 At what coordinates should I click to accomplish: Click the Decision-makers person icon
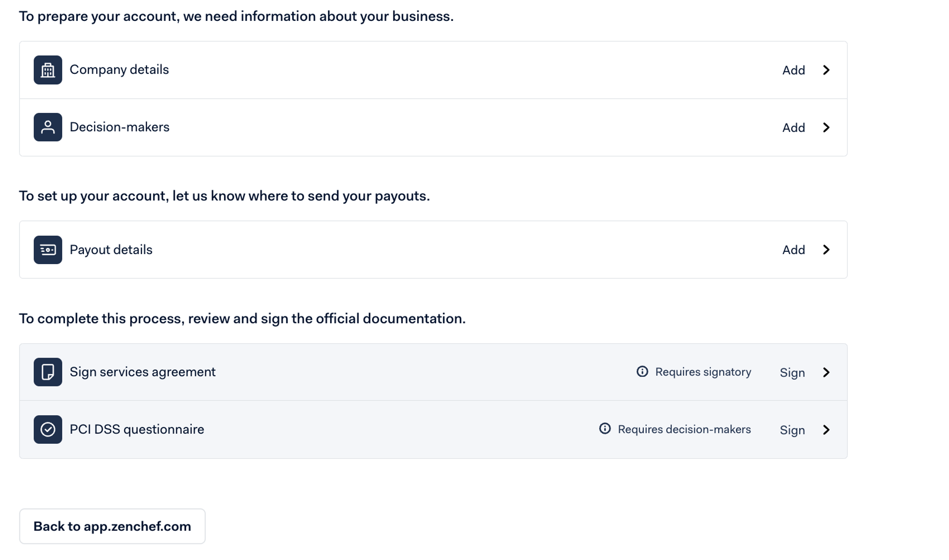tap(48, 127)
